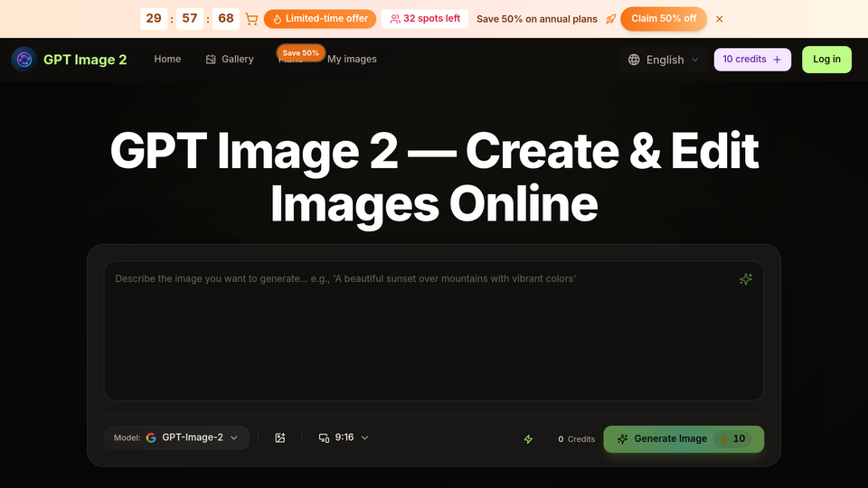Click the shopping cart icon in banner
The height and width of the screenshot is (488, 868).
[x=251, y=19]
